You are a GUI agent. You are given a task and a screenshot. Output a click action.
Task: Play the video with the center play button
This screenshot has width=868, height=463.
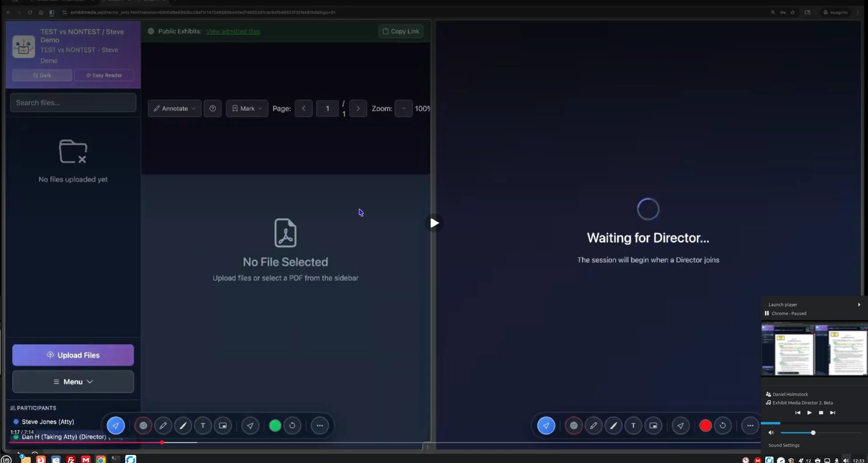pos(434,223)
